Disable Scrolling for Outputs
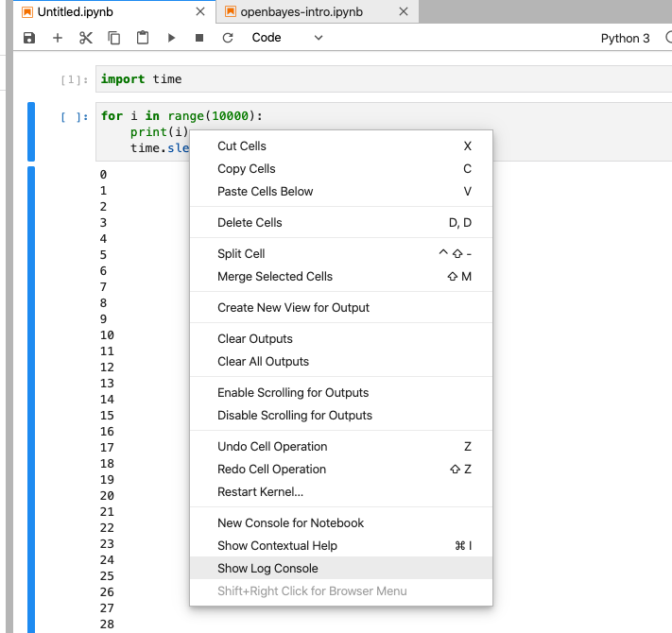This screenshot has width=672, height=633. pos(295,415)
